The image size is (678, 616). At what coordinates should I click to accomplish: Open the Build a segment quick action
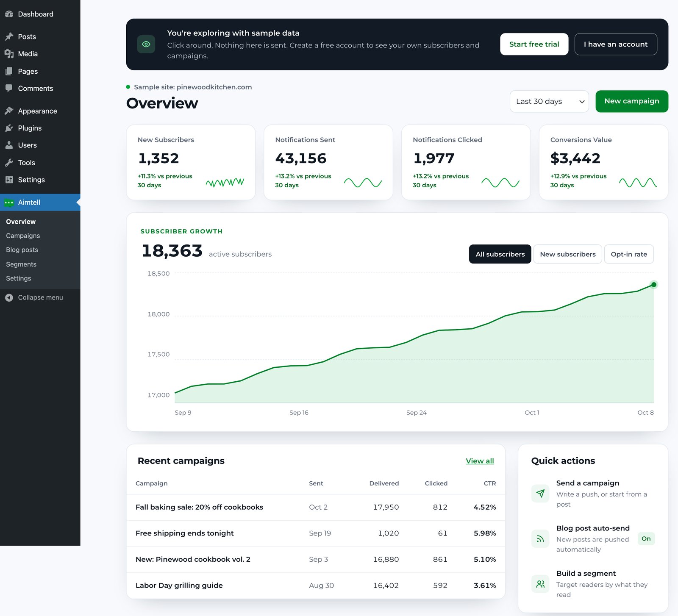(x=593, y=584)
